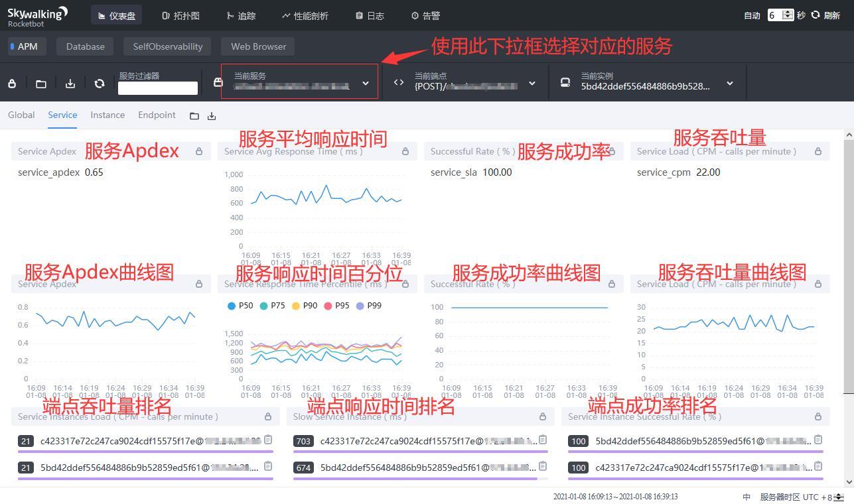The width and height of the screenshot is (854, 504).
Task: Select the Dashboard view (仪表盘)
Action: tap(116, 15)
